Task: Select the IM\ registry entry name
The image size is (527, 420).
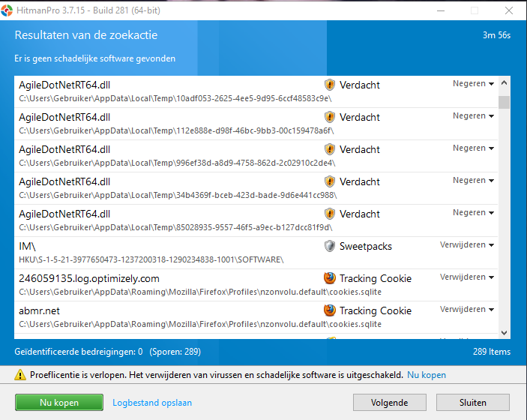Action: pyautogui.click(x=27, y=246)
